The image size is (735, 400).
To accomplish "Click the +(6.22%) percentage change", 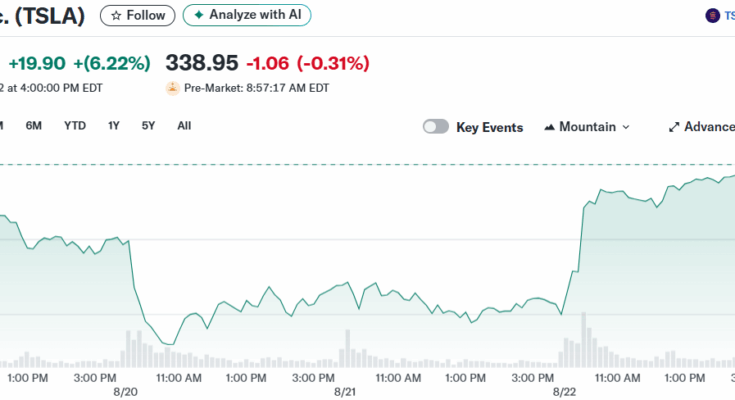I will pyautogui.click(x=112, y=63).
